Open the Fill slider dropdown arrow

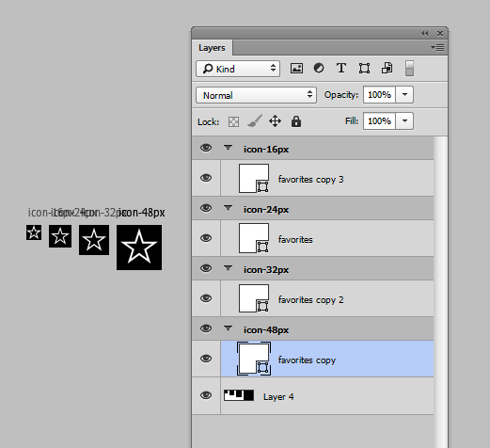tap(404, 120)
